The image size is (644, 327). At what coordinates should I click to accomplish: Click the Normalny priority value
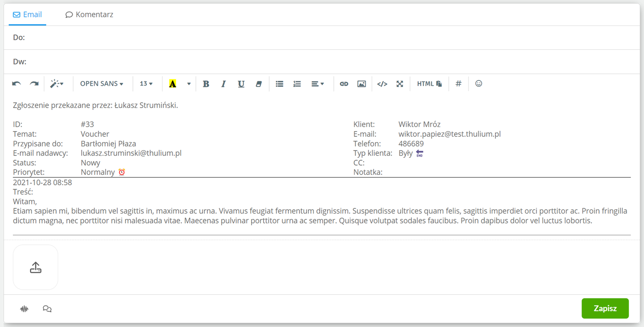coord(98,172)
